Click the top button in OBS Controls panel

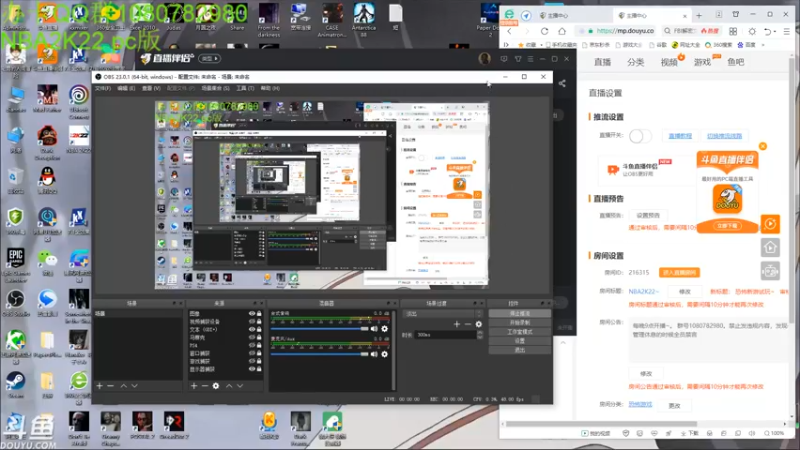(x=519, y=313)
